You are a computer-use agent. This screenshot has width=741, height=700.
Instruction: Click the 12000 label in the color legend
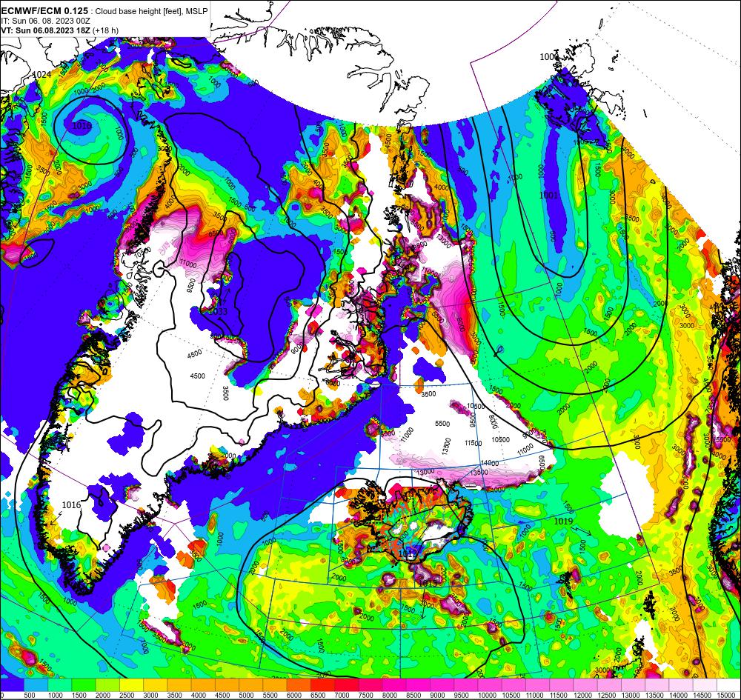582,696
